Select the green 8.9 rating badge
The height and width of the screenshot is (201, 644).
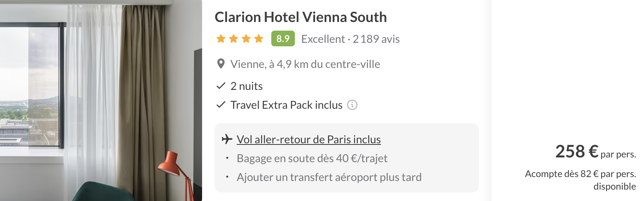coord(283,38)
